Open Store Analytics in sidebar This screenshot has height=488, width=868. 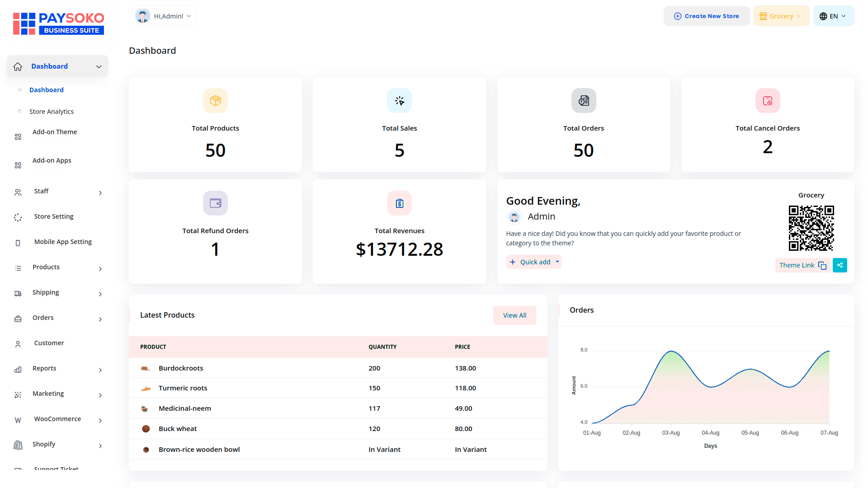[x=52, y=112]
